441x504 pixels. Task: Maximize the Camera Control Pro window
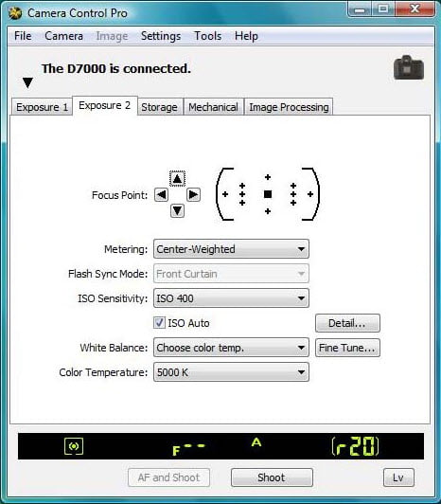point(383,9)
